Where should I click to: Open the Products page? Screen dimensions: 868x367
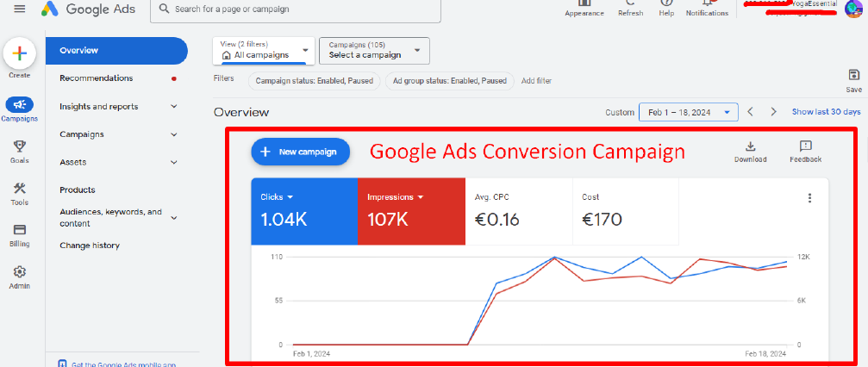coord(78,190)
